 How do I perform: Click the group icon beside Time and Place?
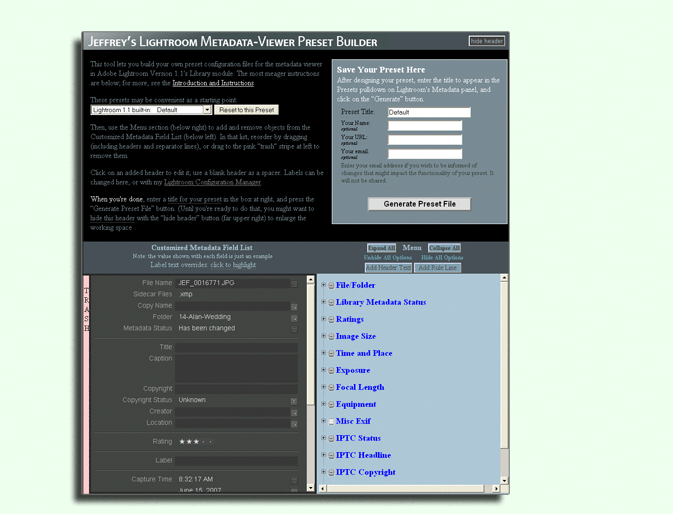(x=331, y=354)
